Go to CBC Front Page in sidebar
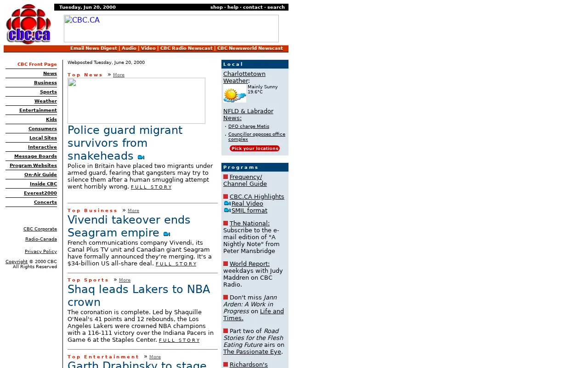Image resolution: width=588 pixels, height=368 pixels. [37, 64]
